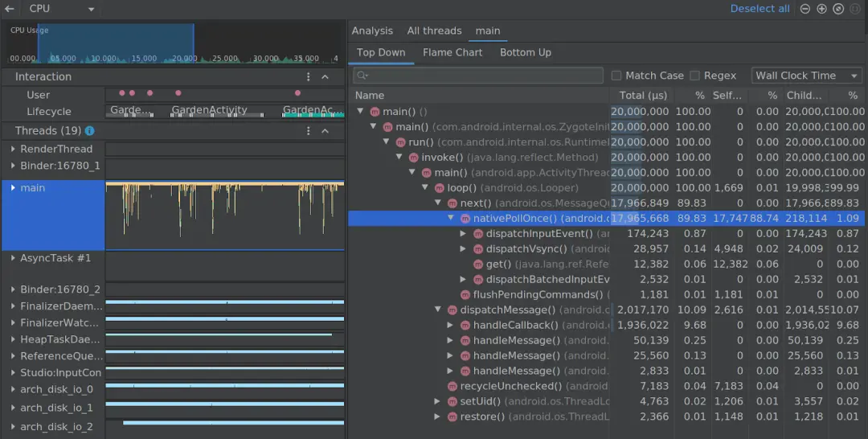Switch to the Bottom Up tab
Image resolution: width=868 pixels, height=439 pixels.
pos(526,52)
